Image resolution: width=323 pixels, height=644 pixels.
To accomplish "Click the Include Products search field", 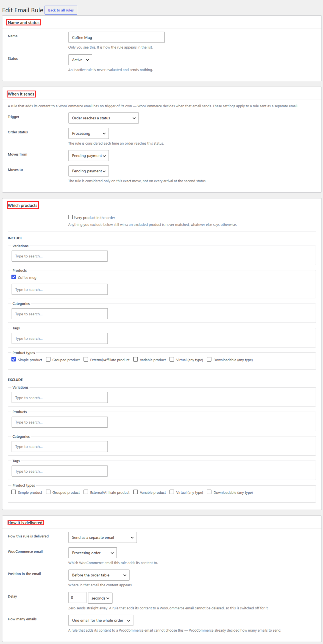I will point(60,289).
